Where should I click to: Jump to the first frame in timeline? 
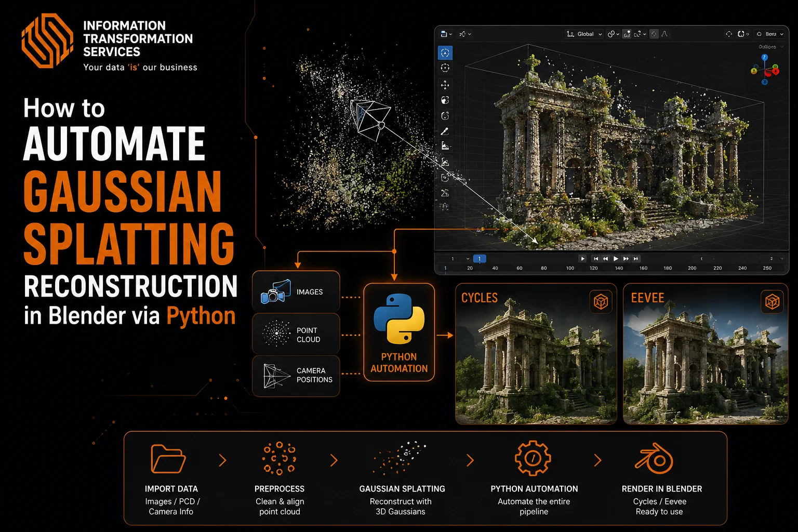[596, 259]
